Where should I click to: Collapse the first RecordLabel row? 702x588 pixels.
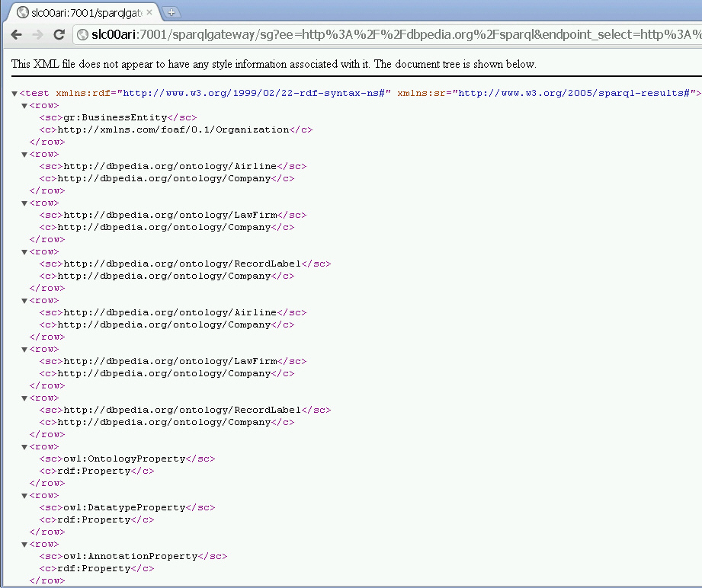24,252
